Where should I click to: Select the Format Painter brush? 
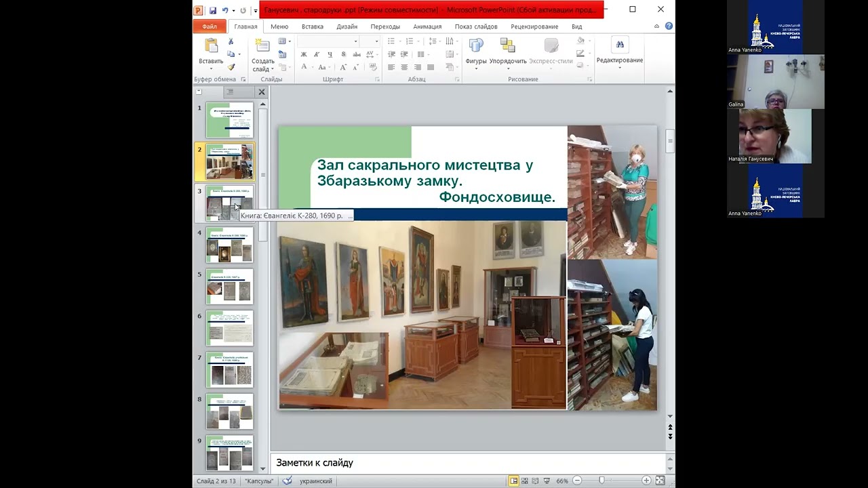pos(231,67)
